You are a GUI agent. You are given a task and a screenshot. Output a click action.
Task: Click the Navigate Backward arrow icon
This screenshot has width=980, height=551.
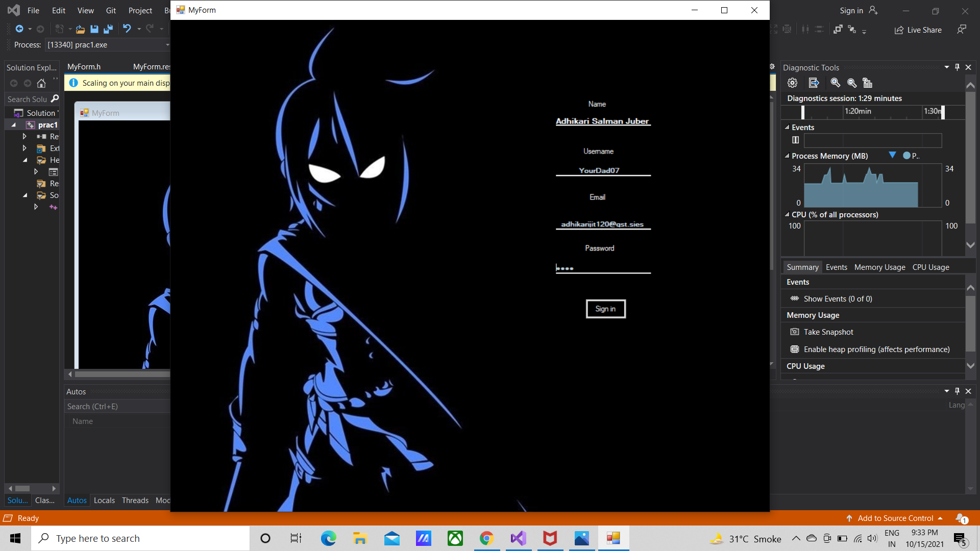pyautogui.click(x=19, y=29)
